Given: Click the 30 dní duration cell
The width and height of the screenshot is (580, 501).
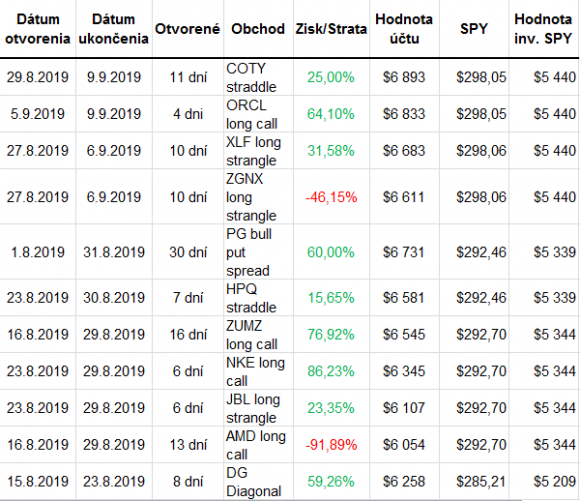Looking at the screenshot, I should 188,252.
